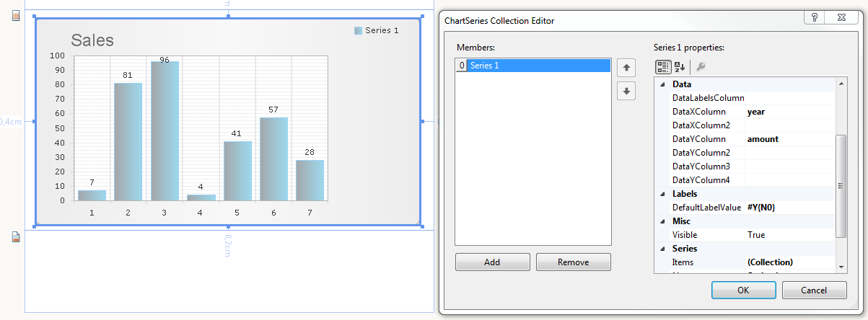Move Series 1 up in list
Screen dimensions: 868x320
626,68
